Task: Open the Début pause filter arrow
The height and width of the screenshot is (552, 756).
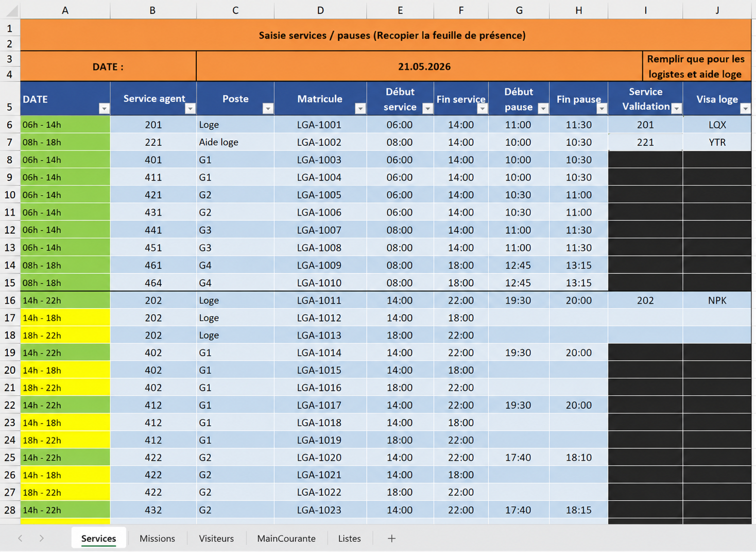Action: point(543,108)
